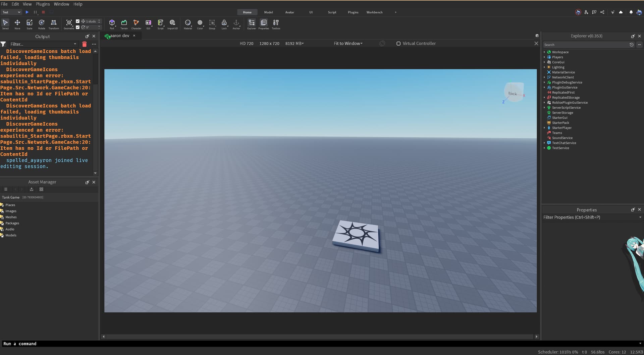644x355 pixels.
Task: Open the Toolbox panel
Action: pyautogui.click(x=276, y=23)
